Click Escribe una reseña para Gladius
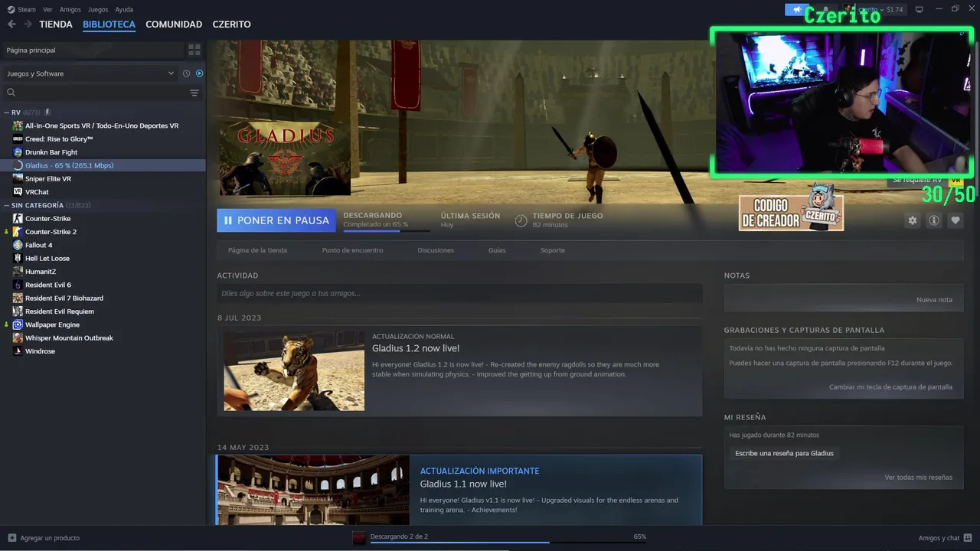Image resolution: width=980 pixels, height=551 pixels. click(784, 453)
